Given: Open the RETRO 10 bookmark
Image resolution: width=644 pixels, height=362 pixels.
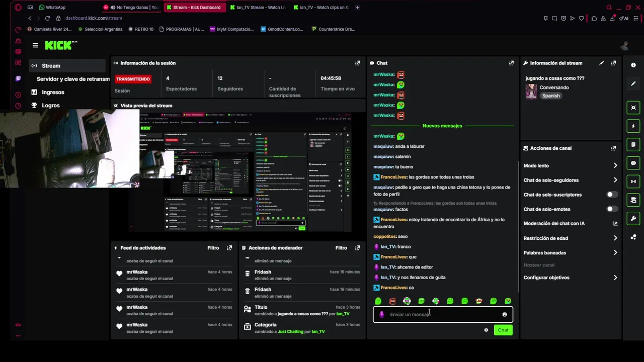Looking at the screenshot, I should tap(140, 29).
